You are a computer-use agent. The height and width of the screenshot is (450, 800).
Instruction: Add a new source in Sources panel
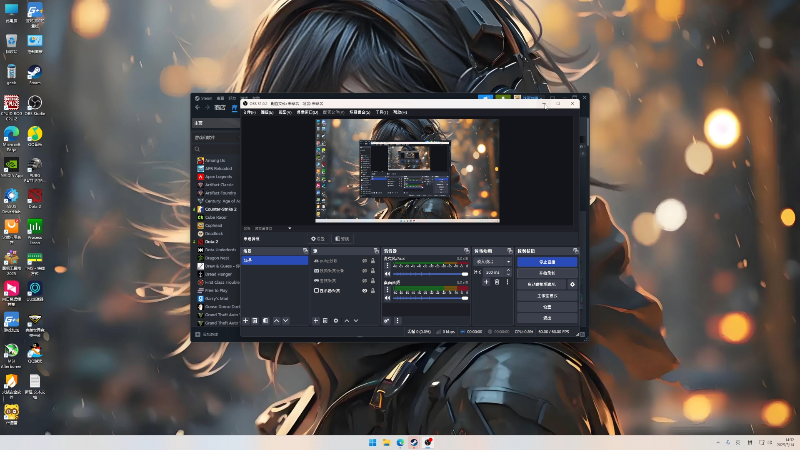[x=315, y=320]
